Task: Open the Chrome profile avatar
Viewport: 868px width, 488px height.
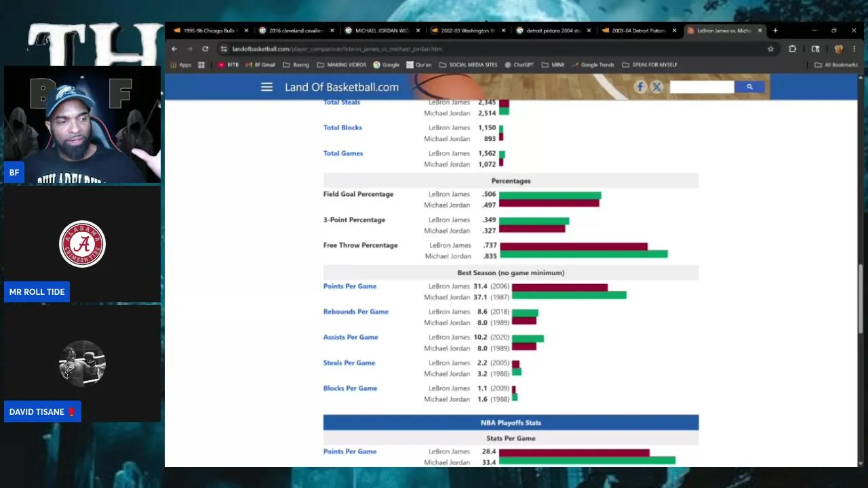Action: point(838,49)
